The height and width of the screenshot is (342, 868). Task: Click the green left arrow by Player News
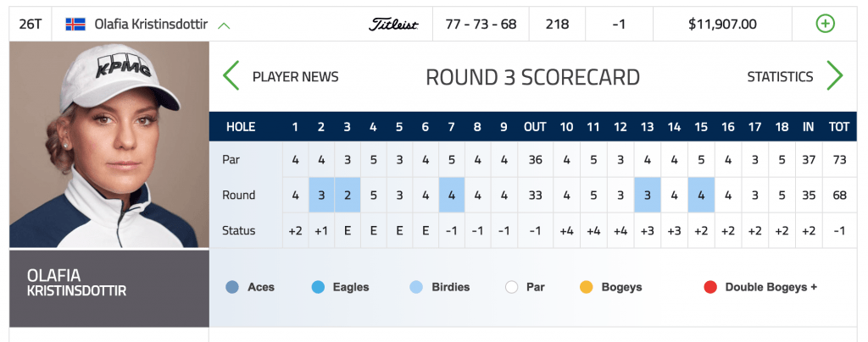pyautogui.click(x=231, y=75)
